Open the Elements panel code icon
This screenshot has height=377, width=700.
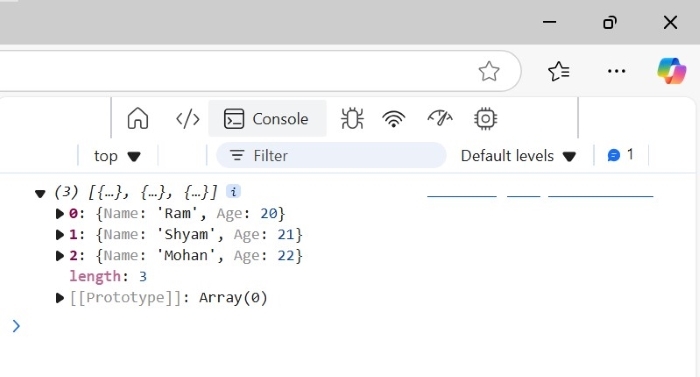click(188, 119)
